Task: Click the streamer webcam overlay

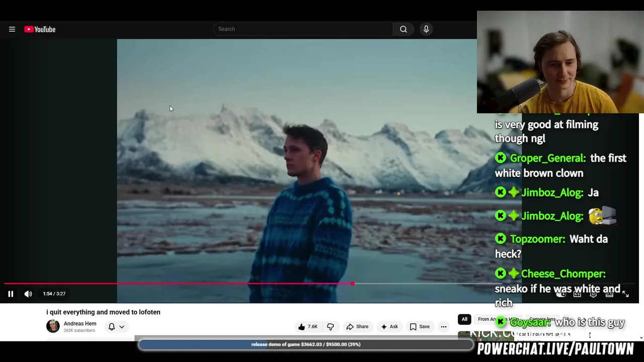Action: click(x=560, y=62)
